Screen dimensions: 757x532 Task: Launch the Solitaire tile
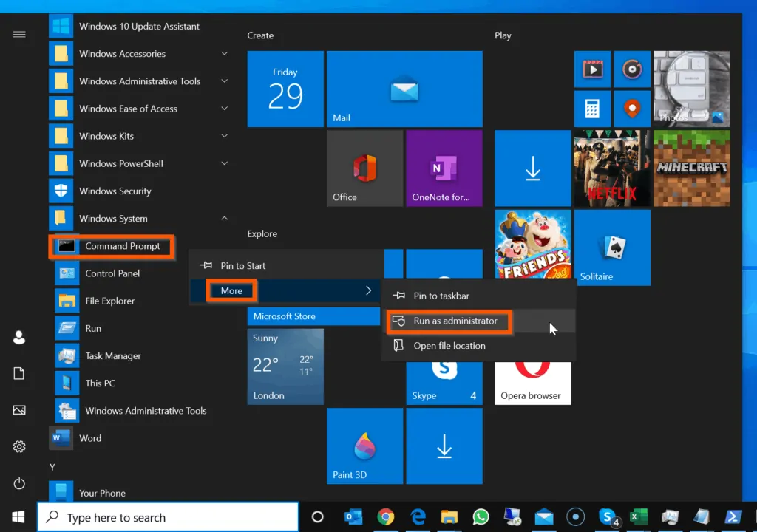click(612, 248)
